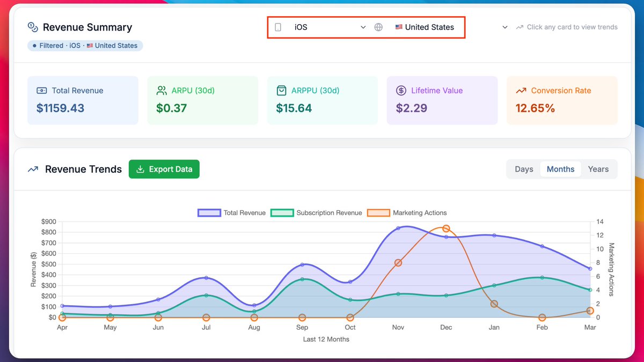Screen dimensions: 644x362
Task: Click the Lifetime Value dollar icon
Action: 401,91
